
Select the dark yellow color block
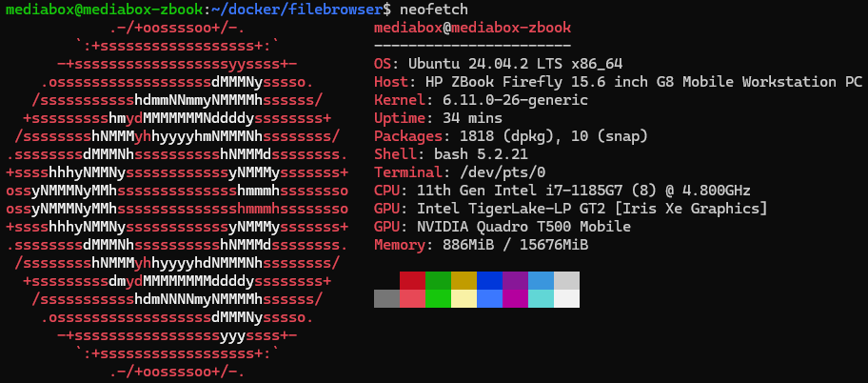[x=464, y=280]
